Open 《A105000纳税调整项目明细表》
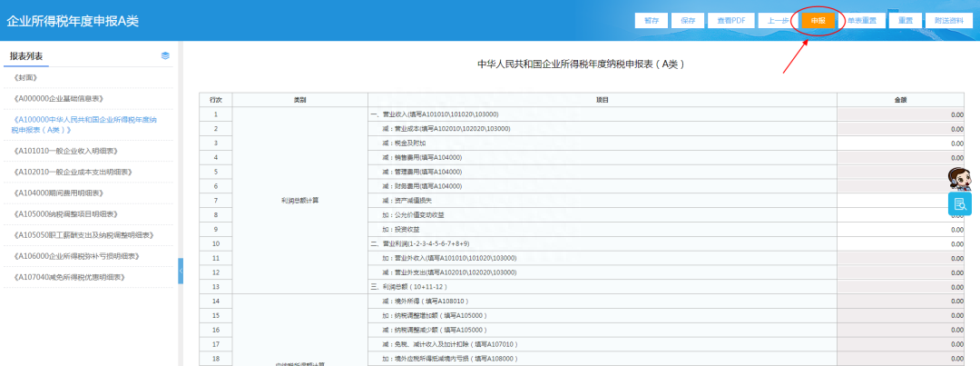The width and height of the screenshot is (980, 366). (65, 214)
